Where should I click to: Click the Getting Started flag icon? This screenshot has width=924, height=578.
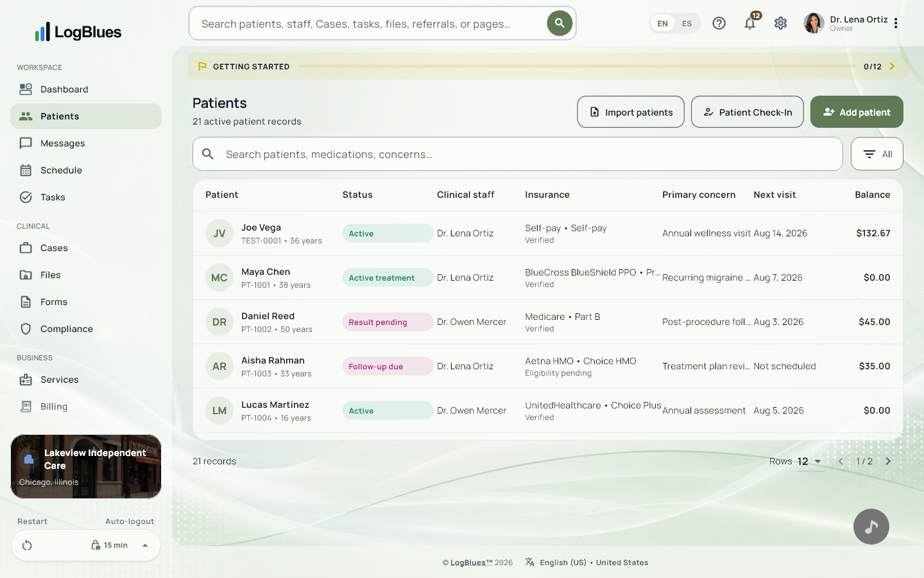tap(203, 66)
